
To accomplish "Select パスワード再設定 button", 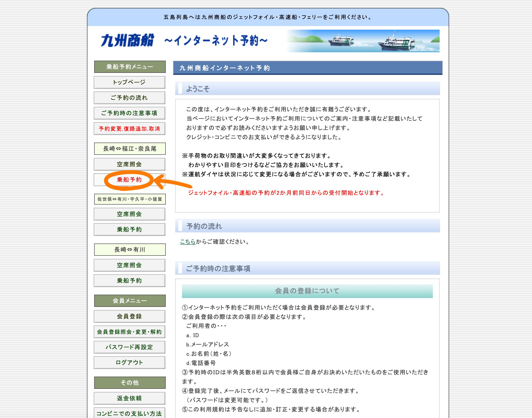I will click(129, 347).
